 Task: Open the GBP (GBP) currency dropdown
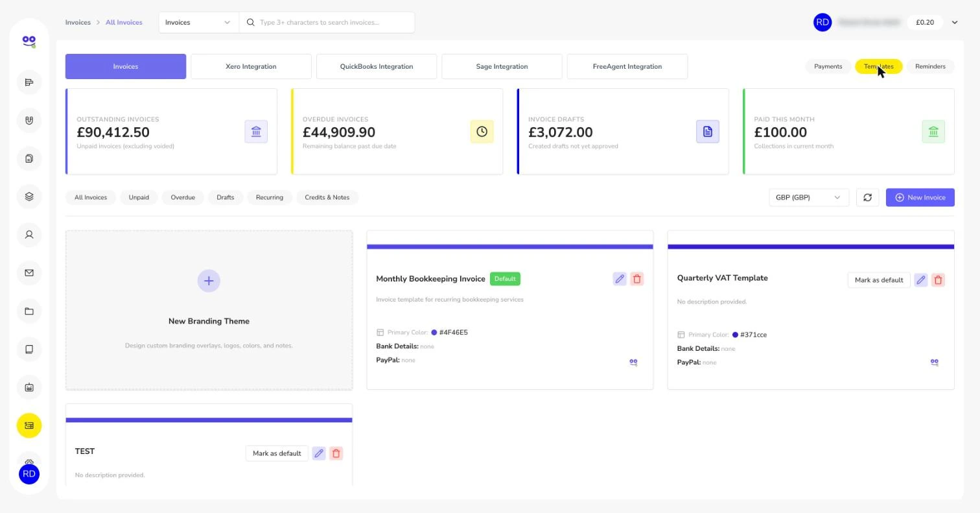tap(809, 197)
